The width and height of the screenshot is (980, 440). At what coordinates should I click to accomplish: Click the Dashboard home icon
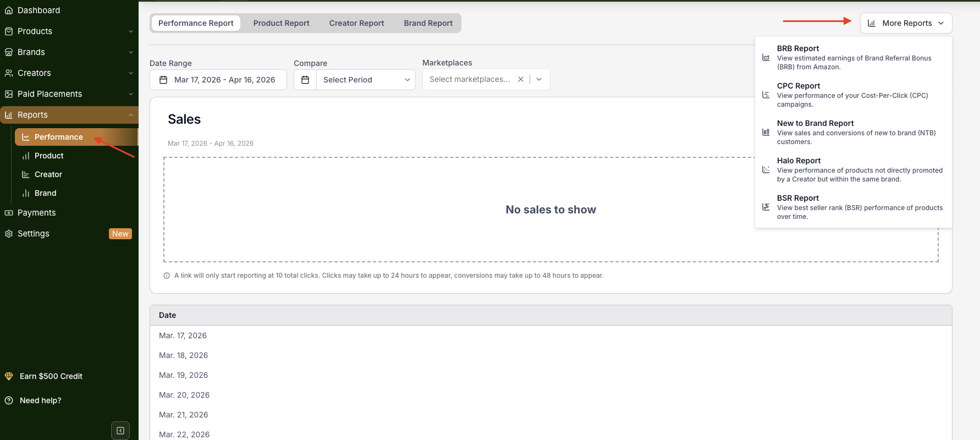(x=9, y=10)
